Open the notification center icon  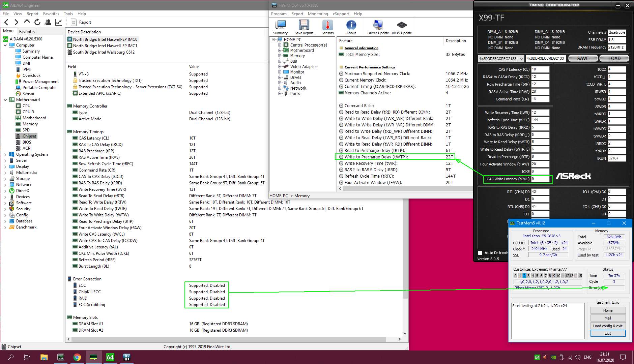[623, 357]
